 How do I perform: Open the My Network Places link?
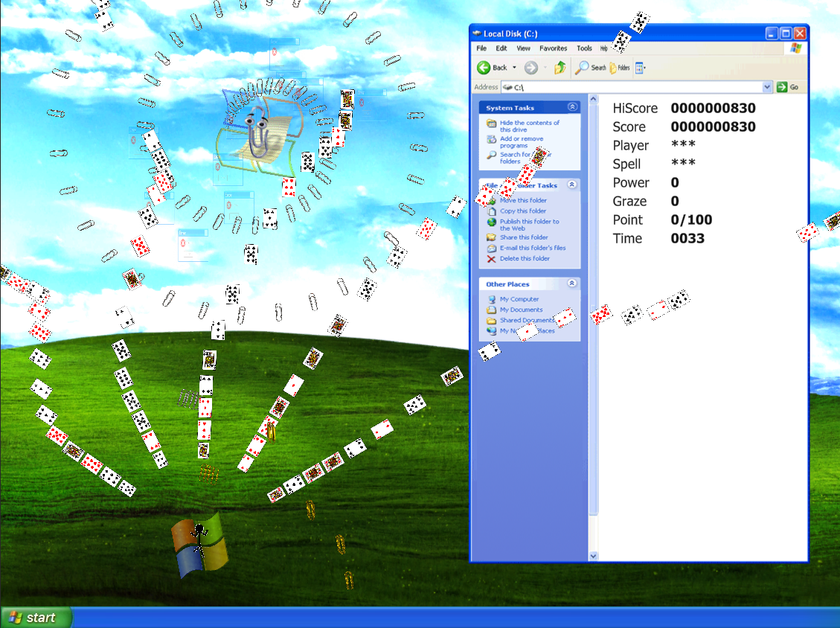pos(528,331)
